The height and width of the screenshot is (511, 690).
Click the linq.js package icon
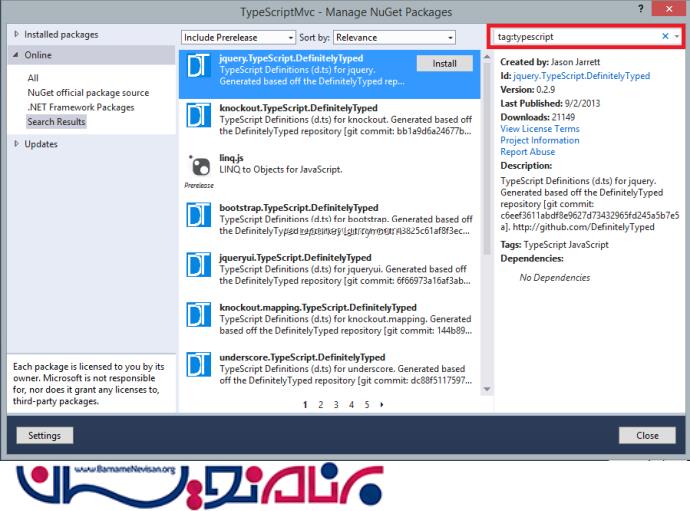pyautogui.click(x=199, y=166)
